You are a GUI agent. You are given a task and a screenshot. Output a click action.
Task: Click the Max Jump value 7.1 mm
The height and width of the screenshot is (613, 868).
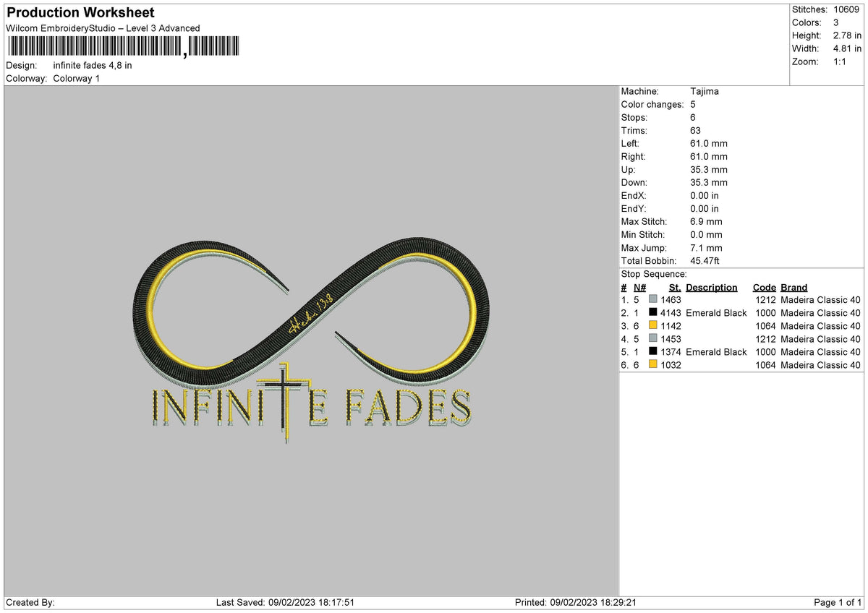706,247
